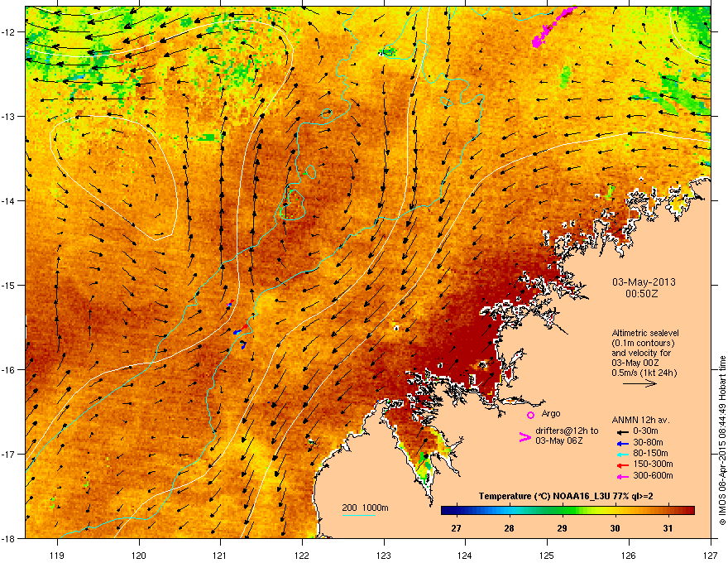Click the longitude axis label 122

point(302,555)
